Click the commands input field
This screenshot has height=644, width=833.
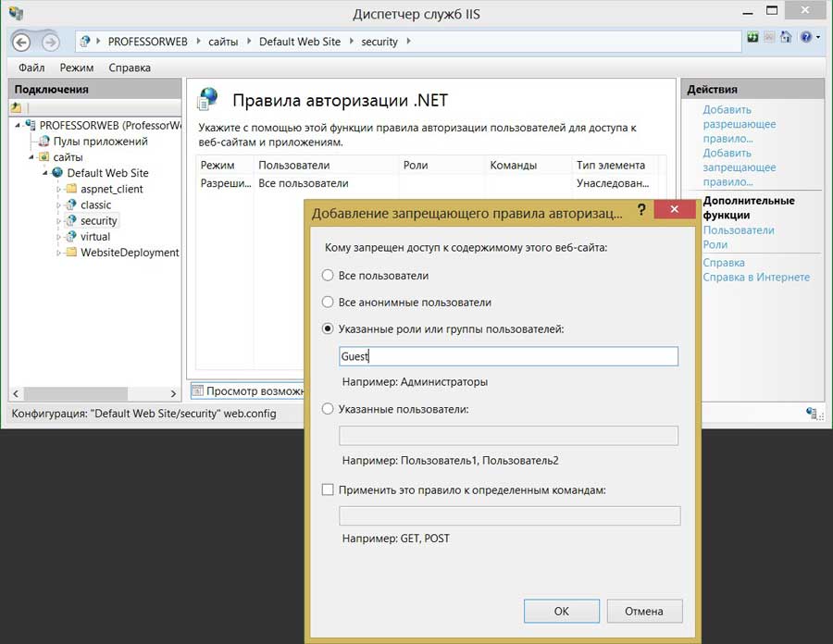coord(509,515)
